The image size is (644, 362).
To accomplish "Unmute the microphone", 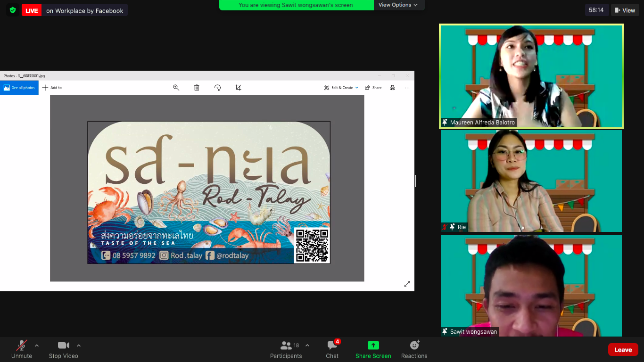I will tap(22, 350).
